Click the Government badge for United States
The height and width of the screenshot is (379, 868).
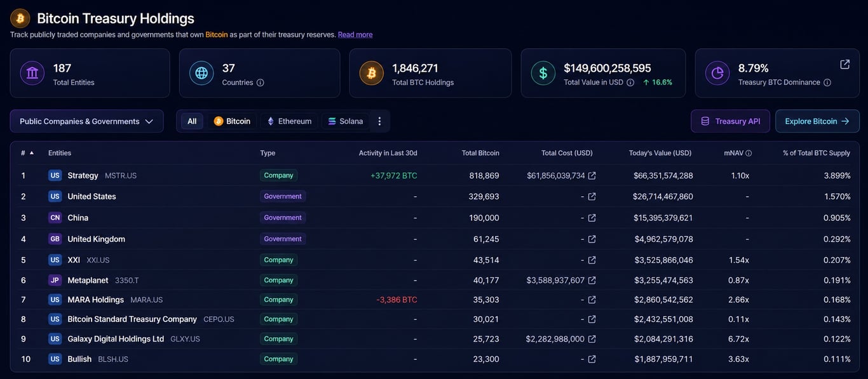283,197
